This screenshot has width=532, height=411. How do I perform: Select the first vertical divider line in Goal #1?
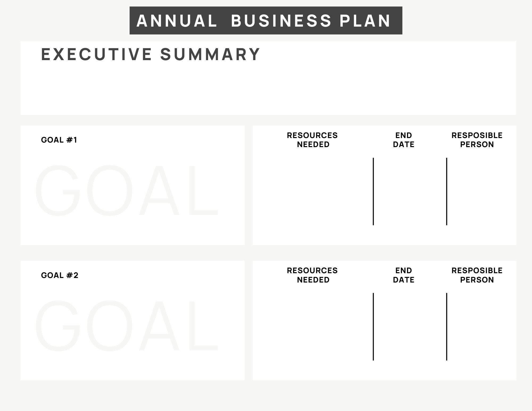tap(373, 192)
